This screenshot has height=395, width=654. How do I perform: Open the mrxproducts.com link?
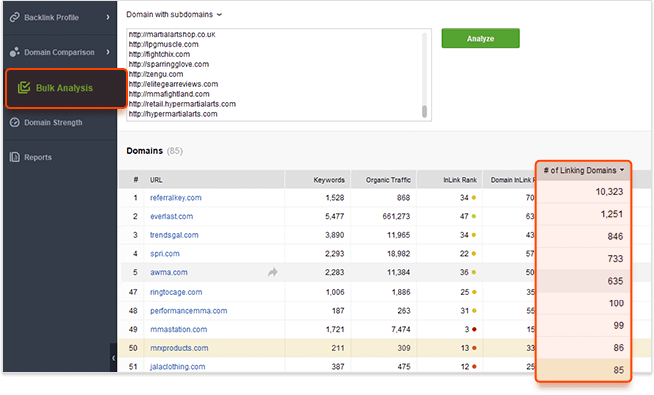[179, 348]
